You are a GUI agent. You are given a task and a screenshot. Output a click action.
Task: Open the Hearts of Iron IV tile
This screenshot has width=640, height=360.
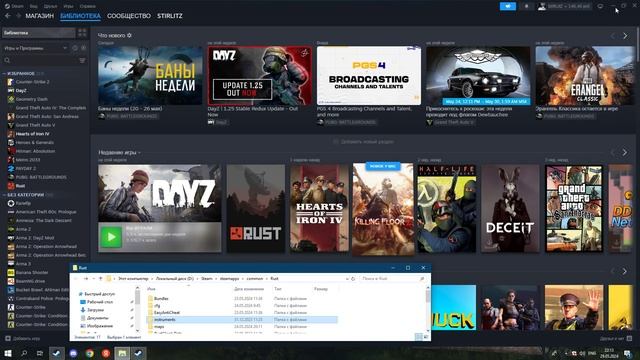pyautogui.click(x=320, y=209)
